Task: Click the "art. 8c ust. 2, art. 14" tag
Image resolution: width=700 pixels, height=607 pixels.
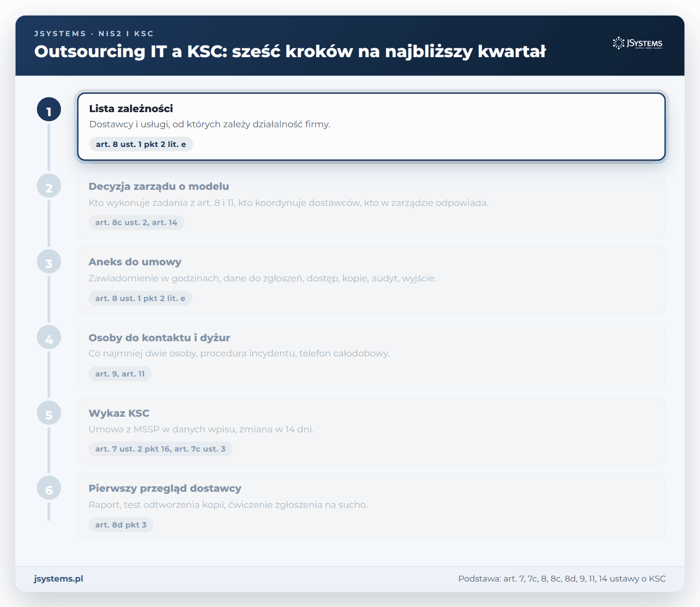Action: click(136, 222)
